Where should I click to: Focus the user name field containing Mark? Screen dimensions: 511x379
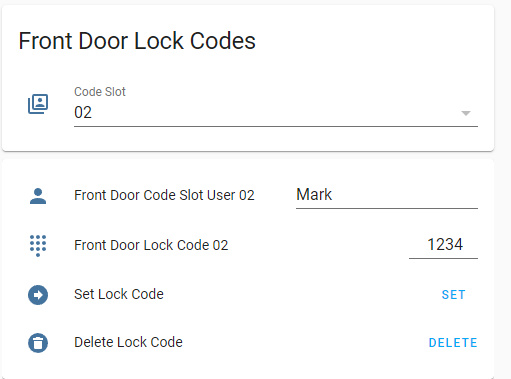click(x=387, y=196)
